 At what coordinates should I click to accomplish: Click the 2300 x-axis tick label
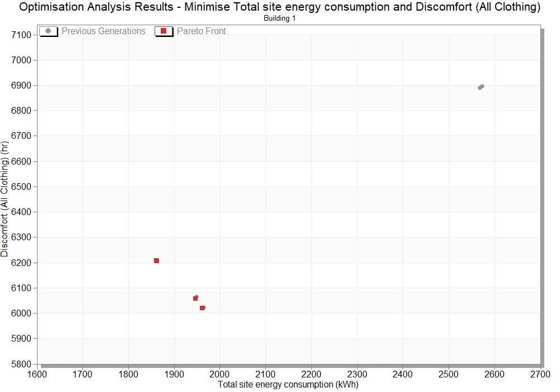[357, 374]
